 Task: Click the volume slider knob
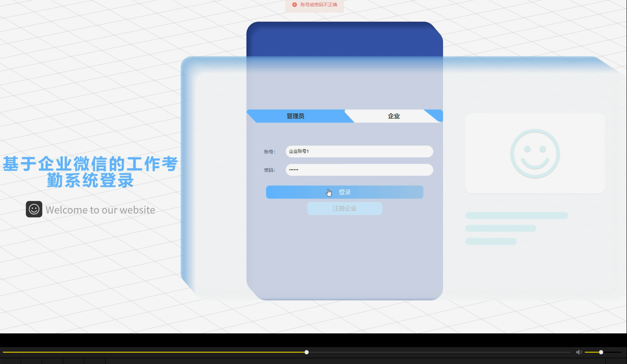point(601,352)
